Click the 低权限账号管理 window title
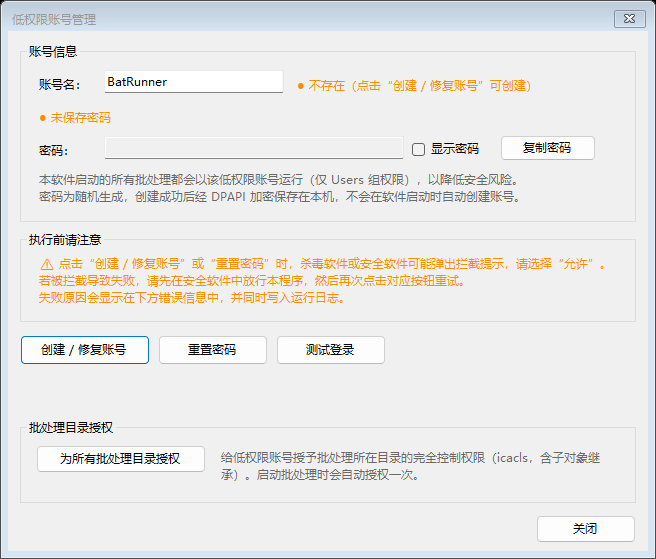This screenshot has height=559, width=656. point(54,20)
